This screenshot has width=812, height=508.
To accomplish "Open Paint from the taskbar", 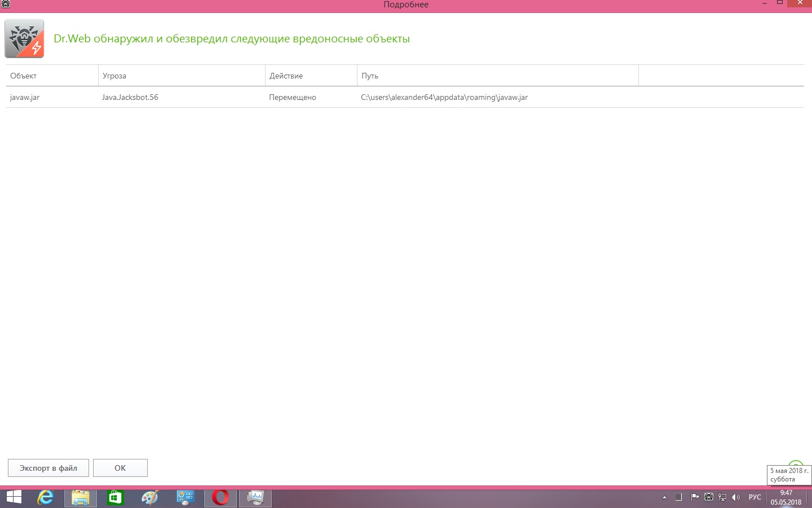I will pos(150,497).
